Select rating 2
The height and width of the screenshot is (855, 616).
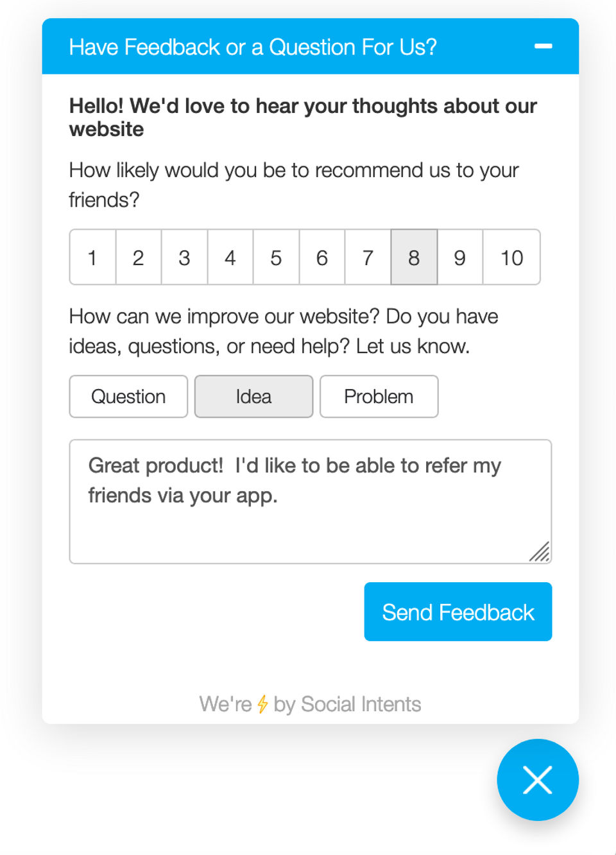tap(139, 257)
